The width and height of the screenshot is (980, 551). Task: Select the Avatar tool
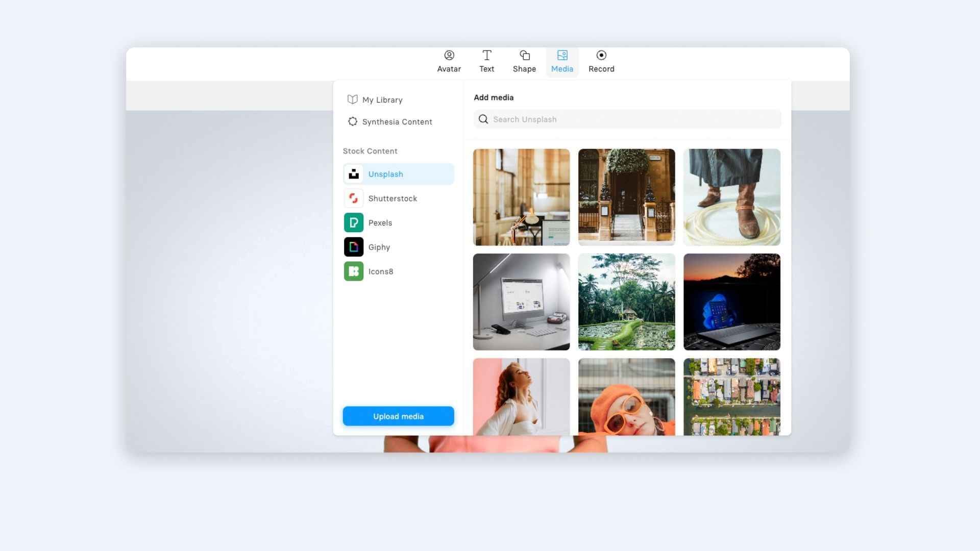coord(448,61)
